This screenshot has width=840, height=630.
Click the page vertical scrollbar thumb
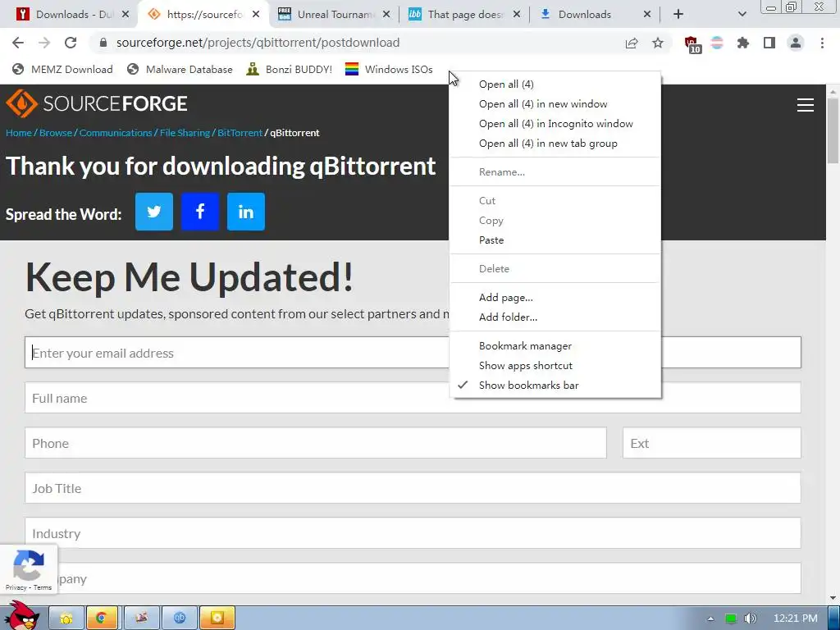pos(833,130)
